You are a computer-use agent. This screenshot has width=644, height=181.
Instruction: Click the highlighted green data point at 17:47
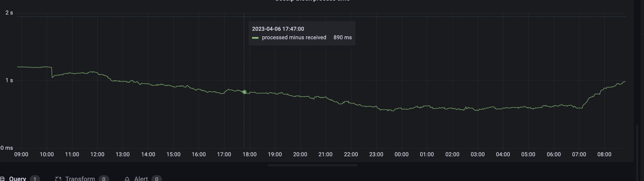244,92
